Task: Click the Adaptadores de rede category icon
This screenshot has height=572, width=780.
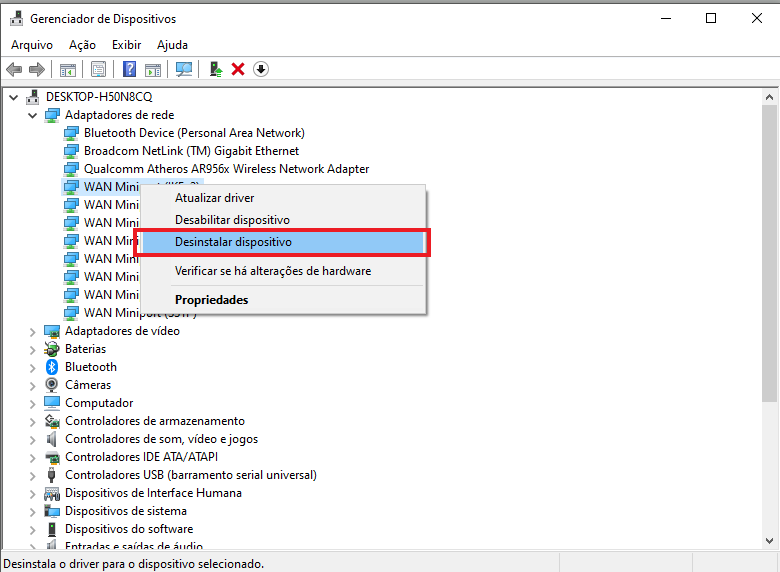Action: [x=52, y=115]
